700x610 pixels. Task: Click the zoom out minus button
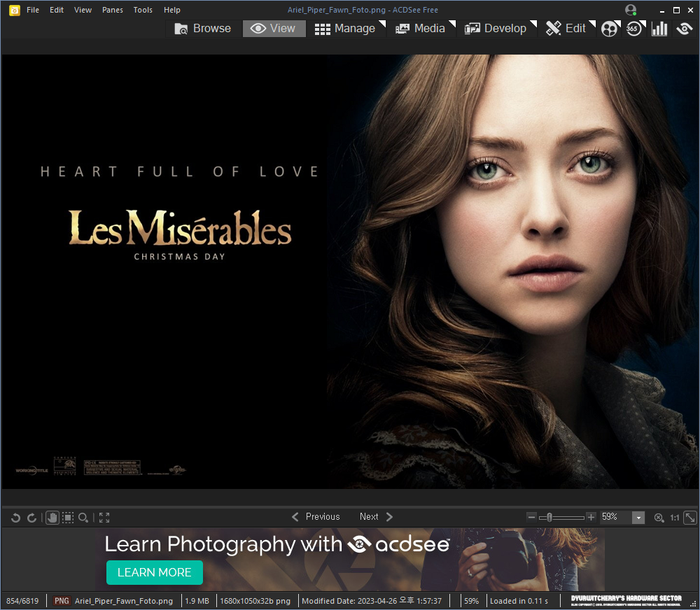coord(531,517)
